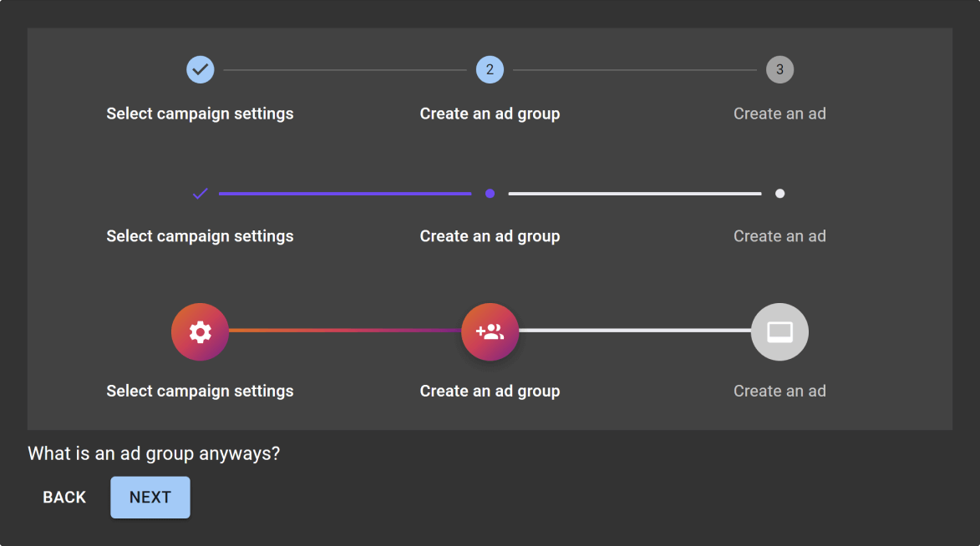This screenshot has width=980, height=546.
Task: Click the orange-to-purple gradient connector line
Action: click(x=345, y=331)
